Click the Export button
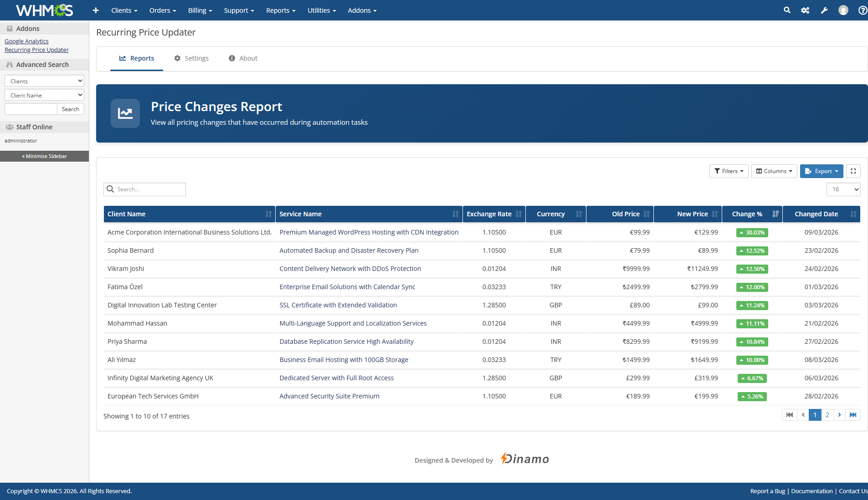This screenshot has height=500, width=868. [822, 171]
